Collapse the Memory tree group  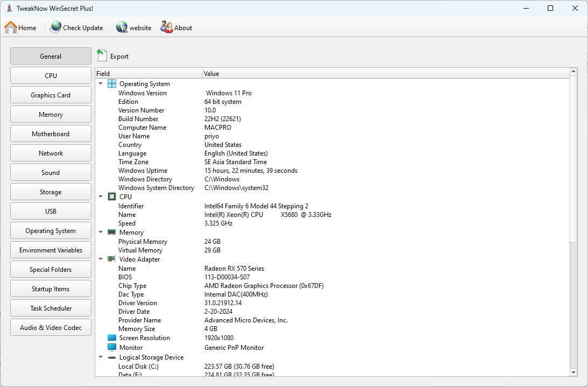point(101,232)
